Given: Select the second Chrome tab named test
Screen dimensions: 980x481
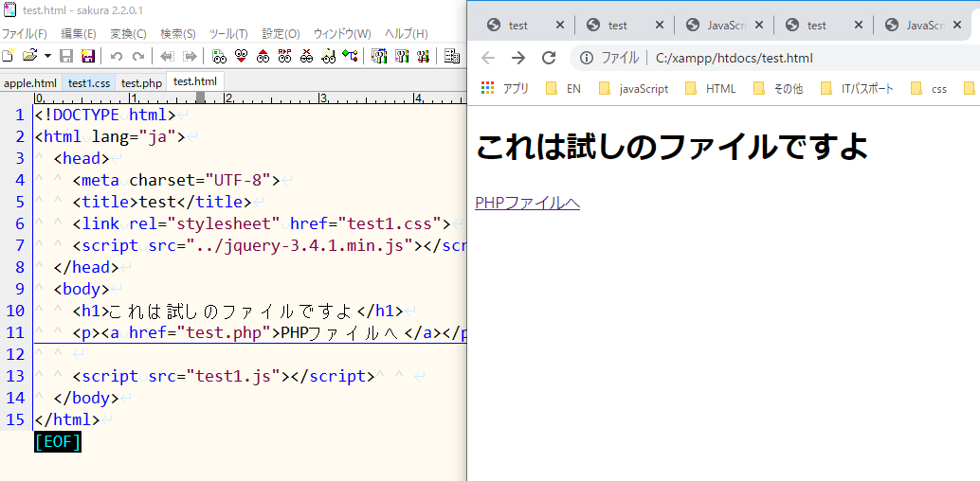Looking at the screenshot, I should click(x=618, y=25).
